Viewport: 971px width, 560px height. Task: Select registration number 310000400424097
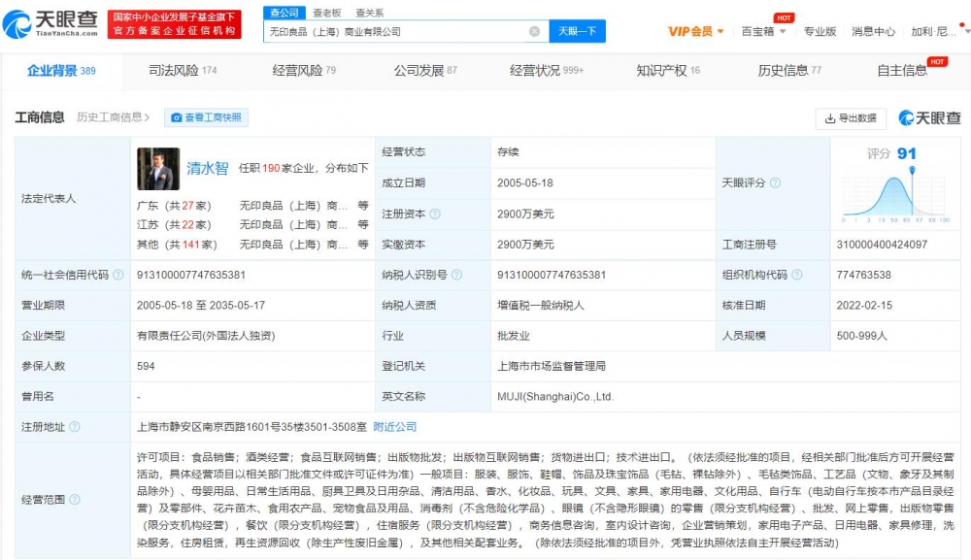[x=882, y=245]
